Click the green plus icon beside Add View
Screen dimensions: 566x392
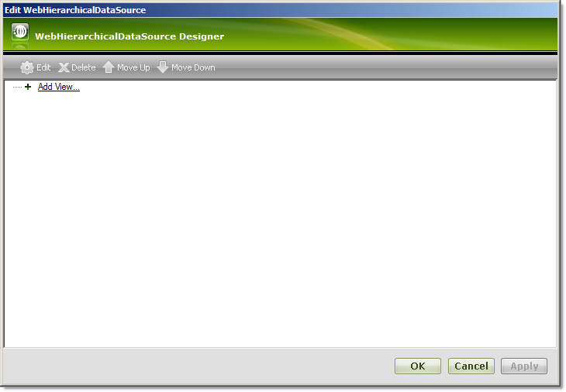[x=28, y=87]
